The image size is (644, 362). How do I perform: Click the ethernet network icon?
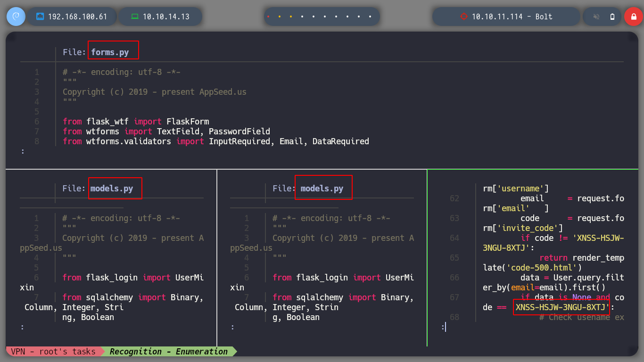(x=40, y=16)
